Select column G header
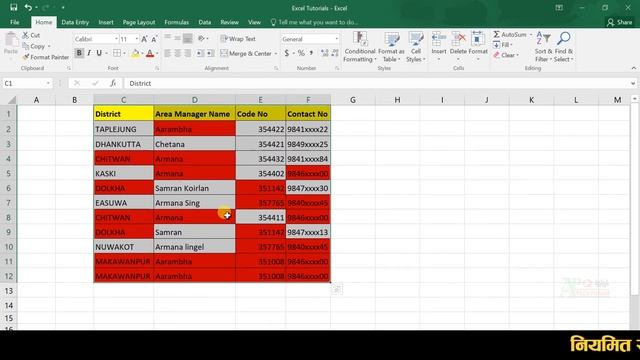The width and height of the screenshot is (640, 360). [x=353, y=100]
